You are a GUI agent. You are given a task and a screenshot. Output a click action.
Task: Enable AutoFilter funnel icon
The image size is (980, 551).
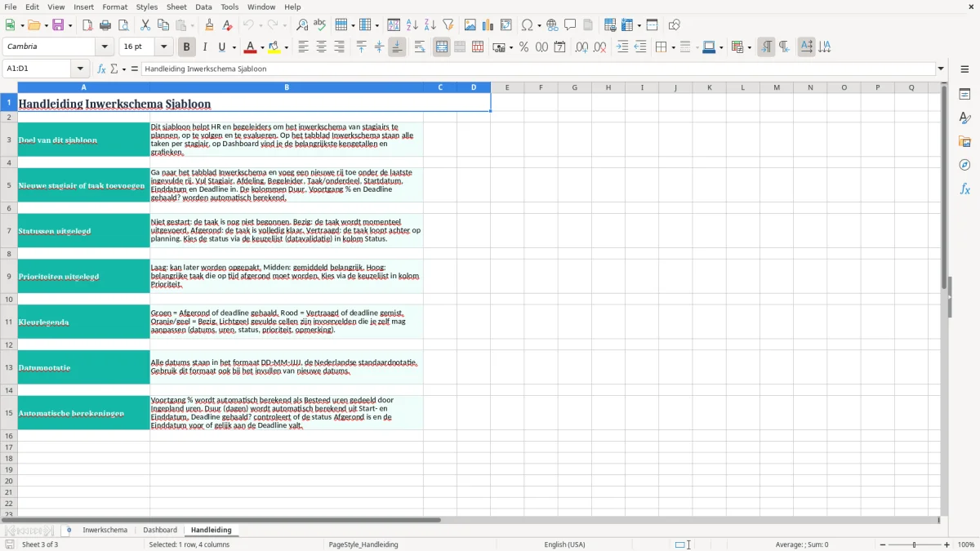[x=448, y=25]
